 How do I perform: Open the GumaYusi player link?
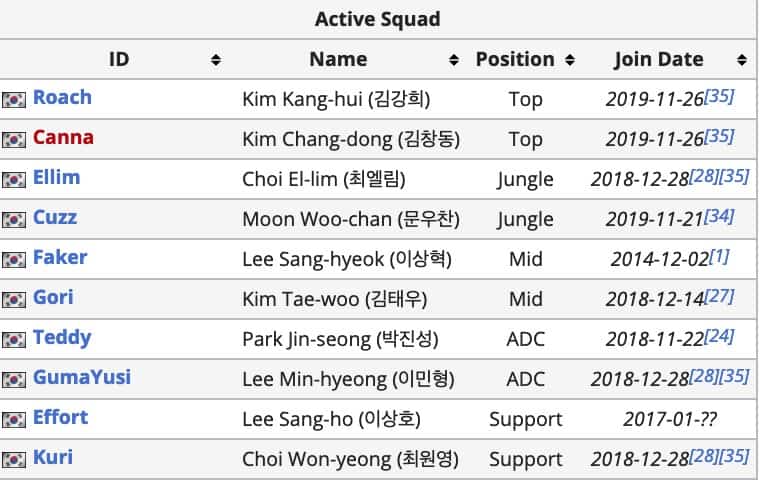point(82,377)
